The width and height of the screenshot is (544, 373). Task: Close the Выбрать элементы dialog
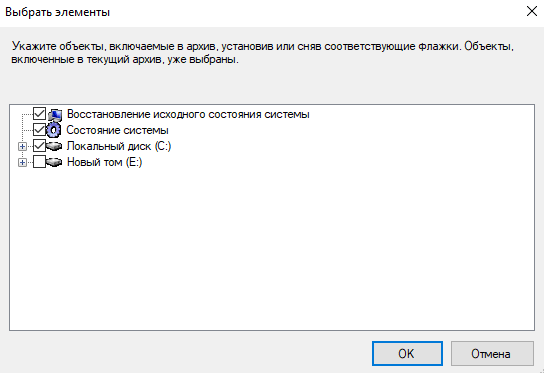532,11
